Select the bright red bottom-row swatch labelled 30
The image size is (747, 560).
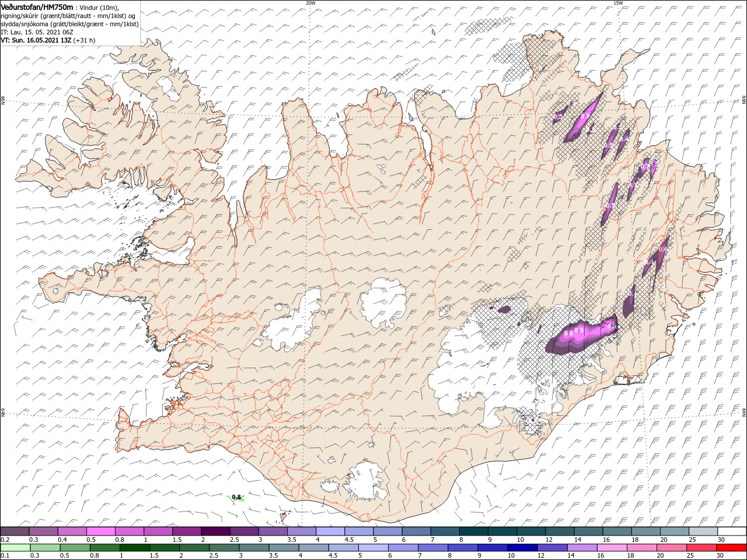coord(732,548)
